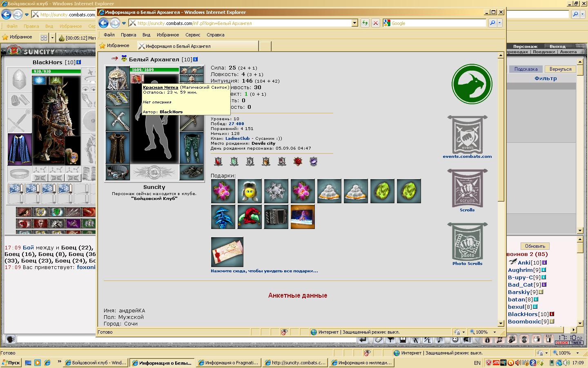Switch to 'Информация о Fragmati...' taskbar button
588x368 pixels.
(228, 363)
